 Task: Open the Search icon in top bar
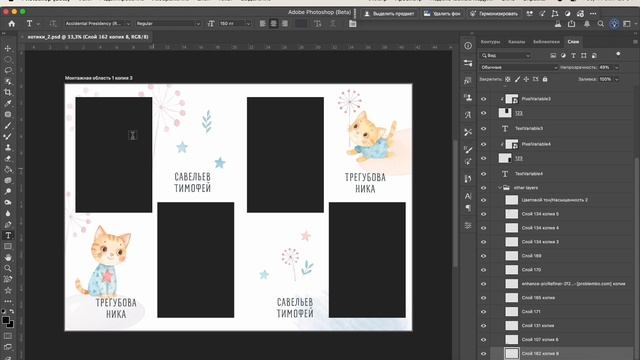600,24
